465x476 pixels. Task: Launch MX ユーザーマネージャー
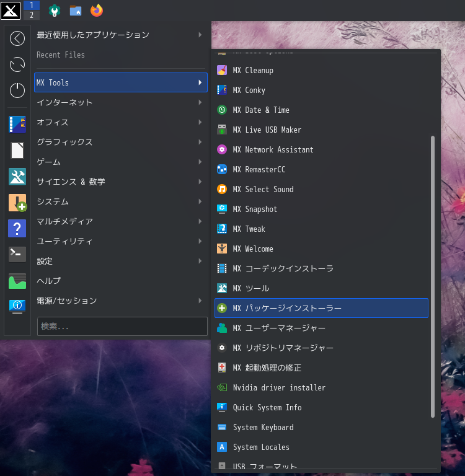pyautogui.click(x=321, y=328)
